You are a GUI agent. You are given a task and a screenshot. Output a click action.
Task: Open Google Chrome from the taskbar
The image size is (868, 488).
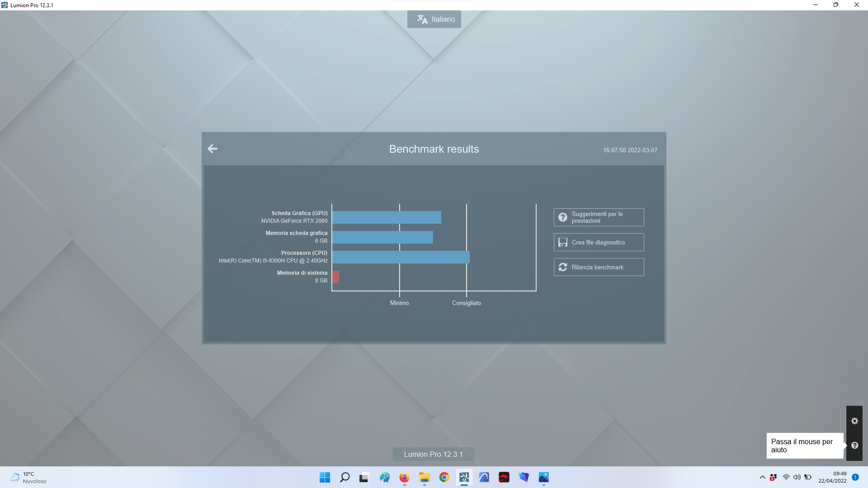coord(444,478)
